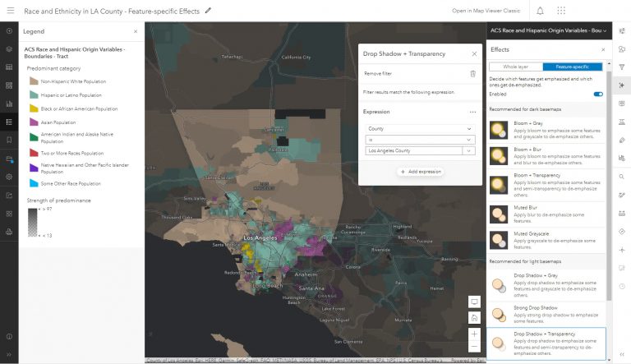
Task: Open the Styles icon in right toolbar
Action: click(x=622, y=48)
